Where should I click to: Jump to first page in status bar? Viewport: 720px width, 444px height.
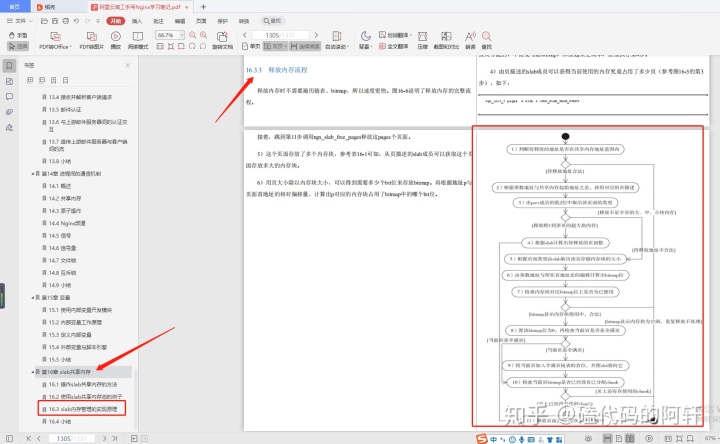28,438
